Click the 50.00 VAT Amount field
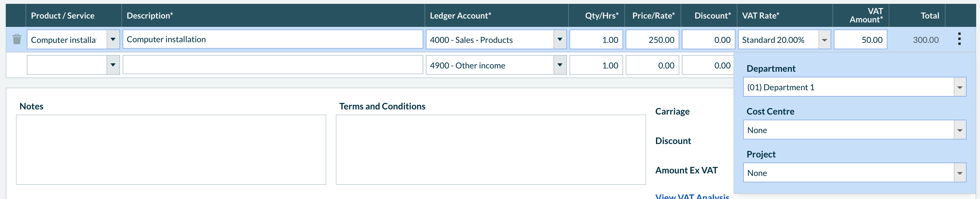 click(x=860, y=40)
